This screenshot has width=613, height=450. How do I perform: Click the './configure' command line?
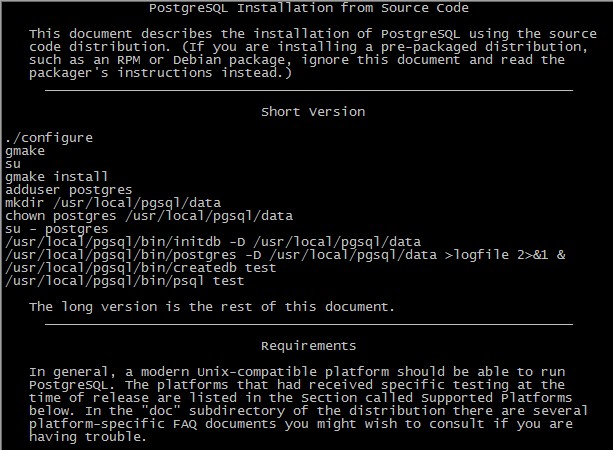(x=49, y=138)
